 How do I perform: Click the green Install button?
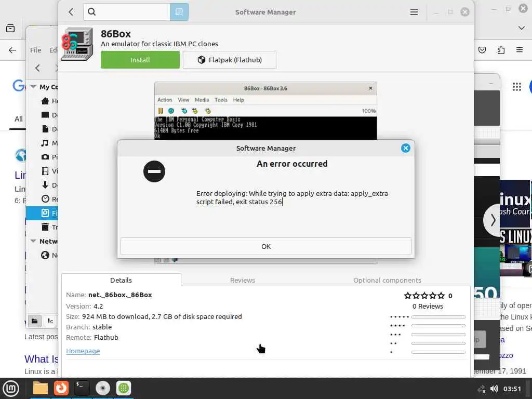(140, 60)
